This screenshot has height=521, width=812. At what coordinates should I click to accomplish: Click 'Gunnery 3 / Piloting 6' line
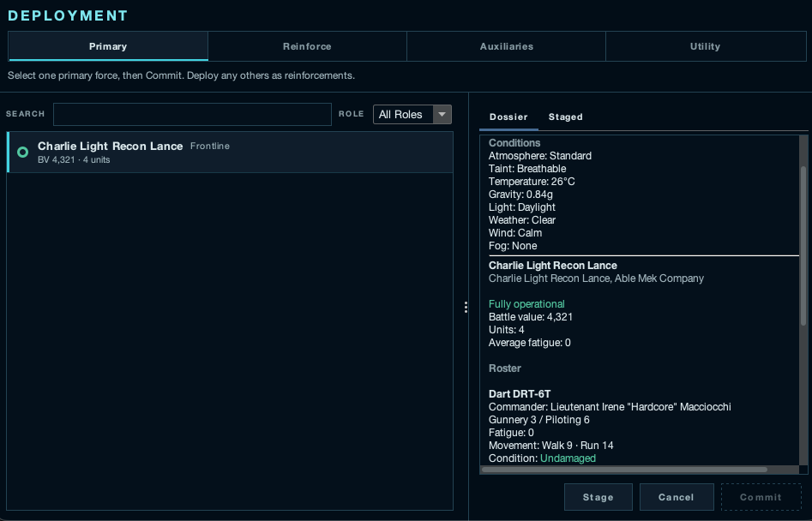[539, 420]
